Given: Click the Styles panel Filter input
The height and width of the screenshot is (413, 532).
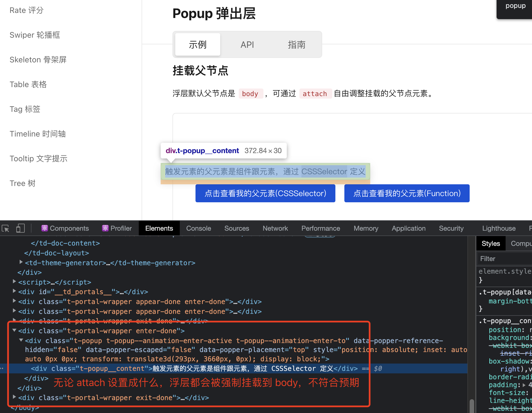Looking at the screenshot, I should pos(504,258).
